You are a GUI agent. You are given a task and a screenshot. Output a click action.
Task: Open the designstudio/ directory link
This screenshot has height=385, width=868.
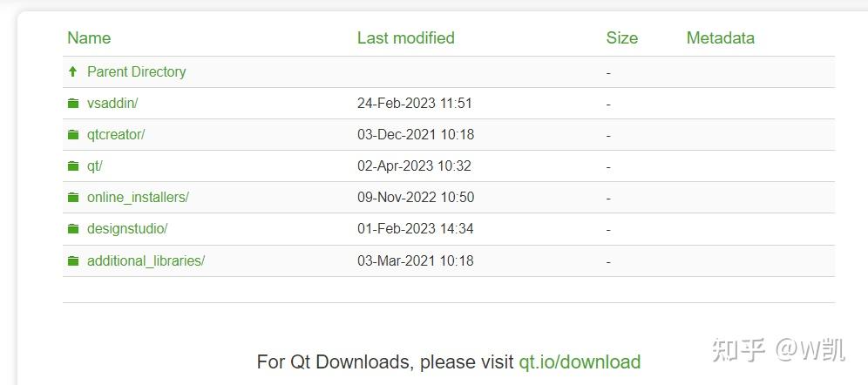tap(127, 228)
